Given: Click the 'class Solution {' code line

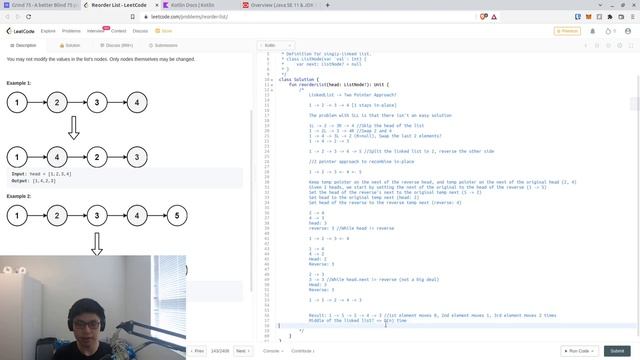Looking at the screenshot, I should pyautogui.click(x=298, y=80).
